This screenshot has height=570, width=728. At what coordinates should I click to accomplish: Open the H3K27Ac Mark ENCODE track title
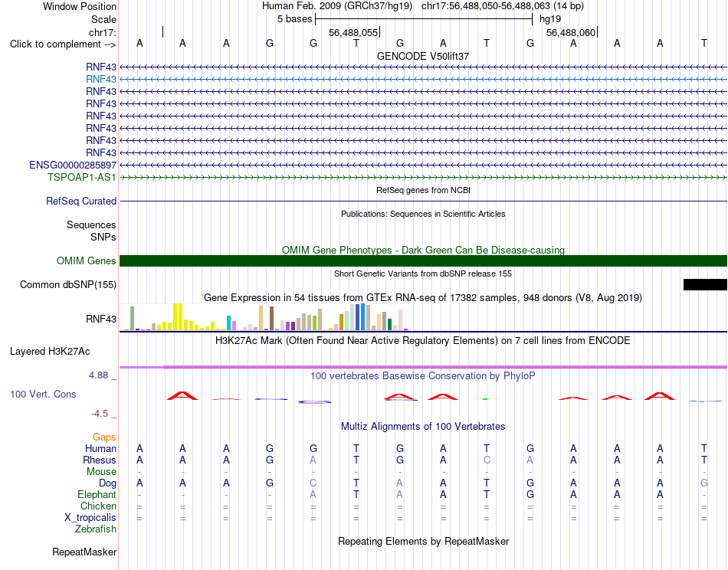tap(423, 341)
